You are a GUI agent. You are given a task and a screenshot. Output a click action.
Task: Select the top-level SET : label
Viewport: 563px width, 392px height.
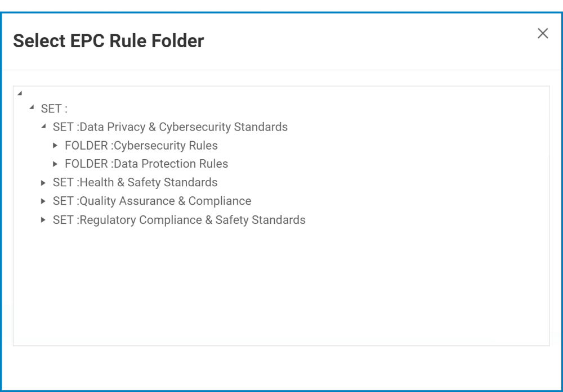click(x=54, y=109)
